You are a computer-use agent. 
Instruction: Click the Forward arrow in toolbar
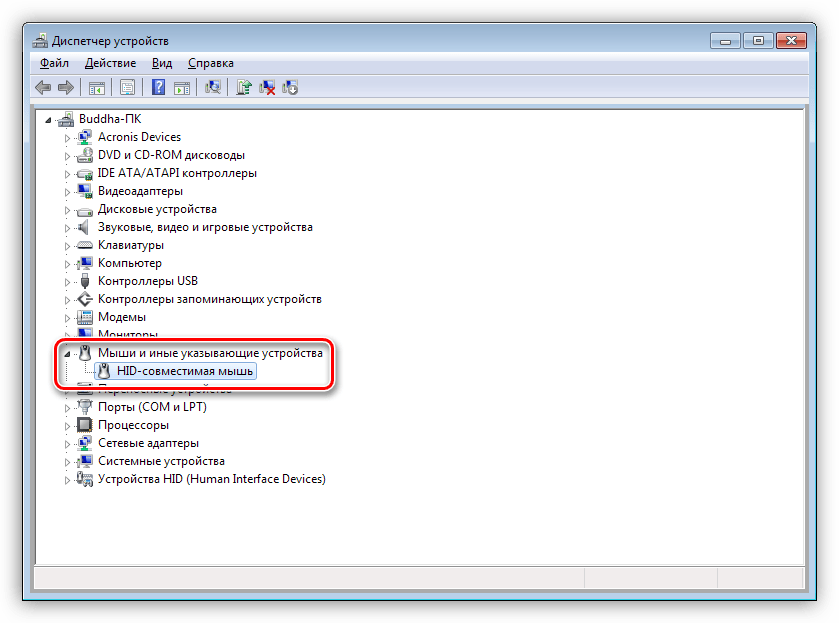66,88
